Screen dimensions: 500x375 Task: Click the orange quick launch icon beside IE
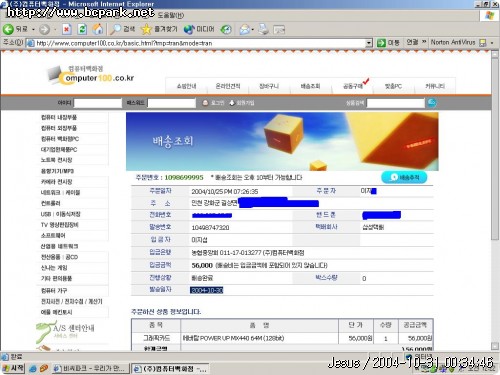click(44, 369)
